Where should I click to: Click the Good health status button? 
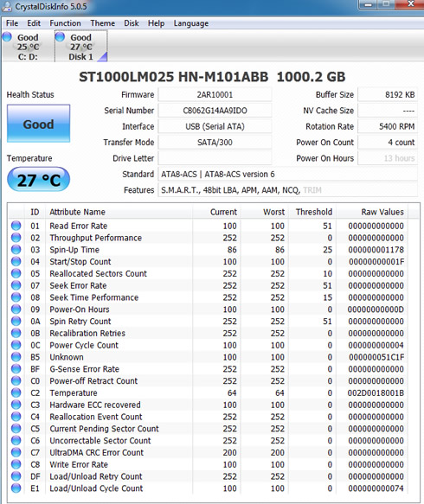pos(38,124)
